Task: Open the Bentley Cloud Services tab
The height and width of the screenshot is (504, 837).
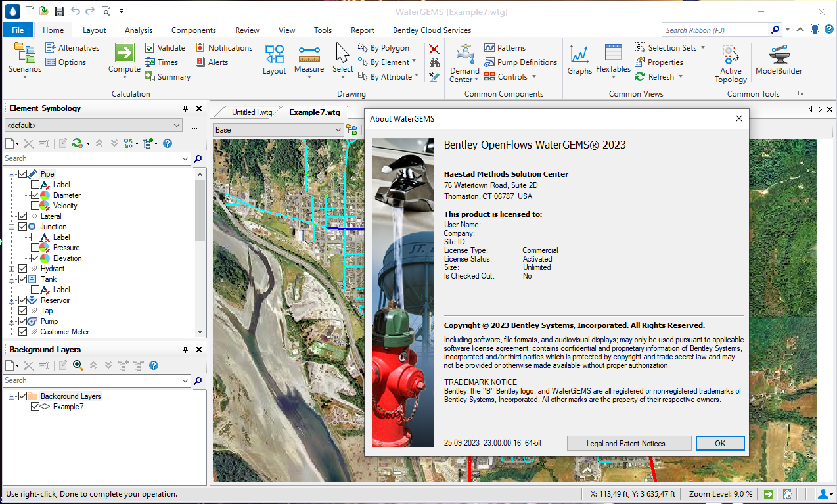Action: click(432, 30)
